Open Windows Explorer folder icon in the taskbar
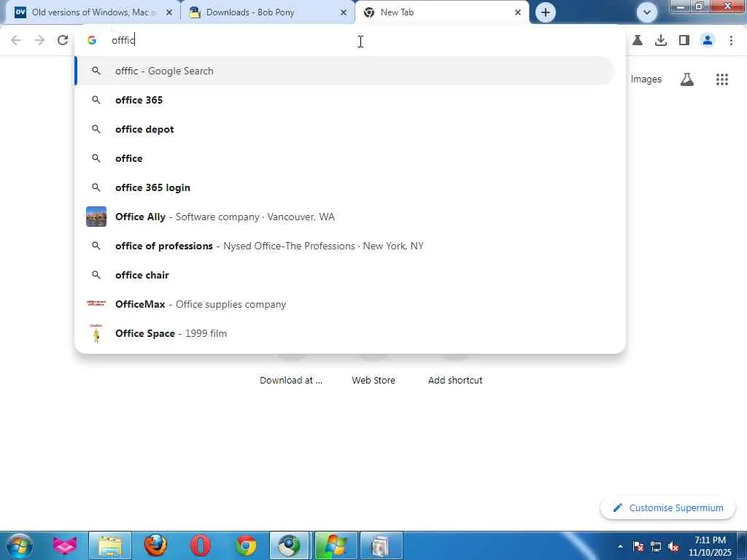The image size is (747, 560). [110, 545]
